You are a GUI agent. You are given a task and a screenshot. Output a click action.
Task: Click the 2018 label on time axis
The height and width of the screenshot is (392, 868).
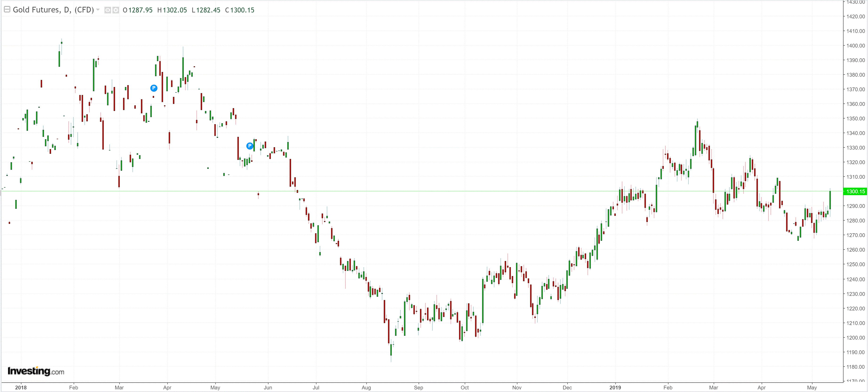pyautogui.click(x=21, y=387)
